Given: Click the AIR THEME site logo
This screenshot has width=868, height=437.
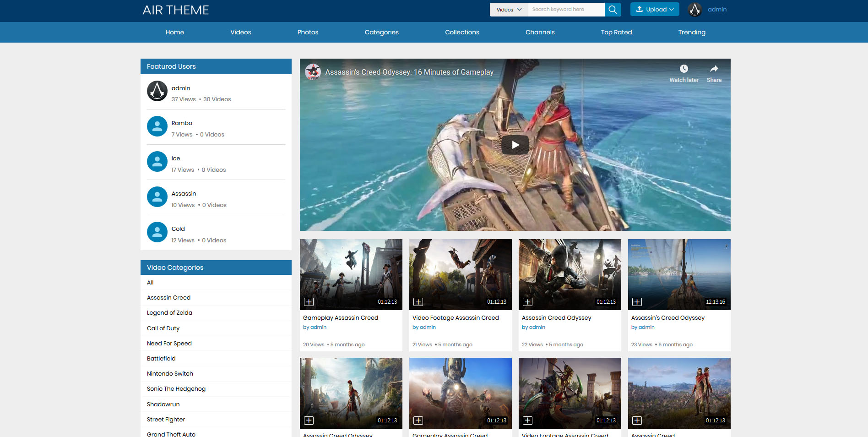Looking at the screenshot, I should point(176,10).
